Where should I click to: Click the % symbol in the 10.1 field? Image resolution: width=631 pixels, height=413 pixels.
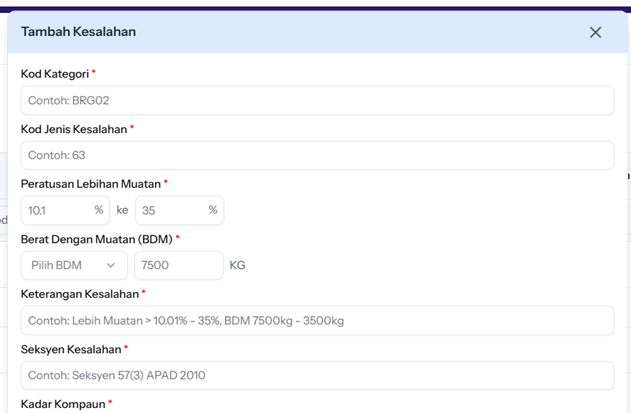click(99, 210)
